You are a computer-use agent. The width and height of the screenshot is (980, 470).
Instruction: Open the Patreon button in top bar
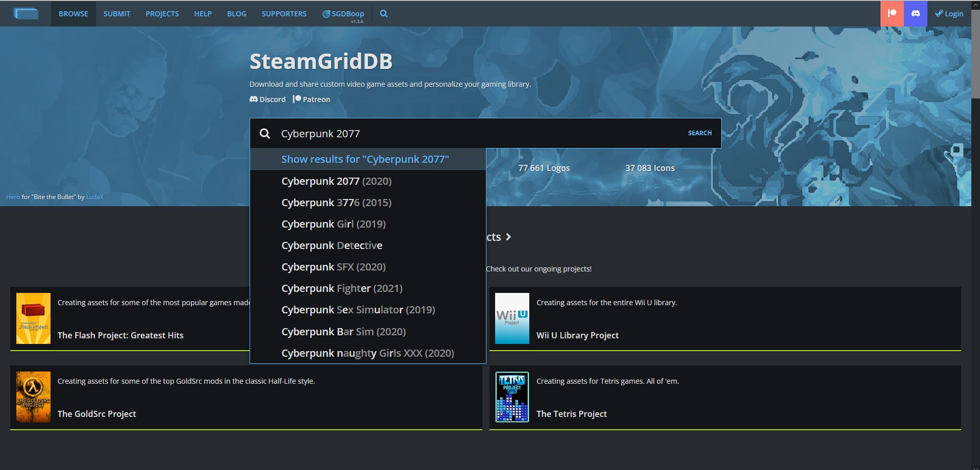892,14
